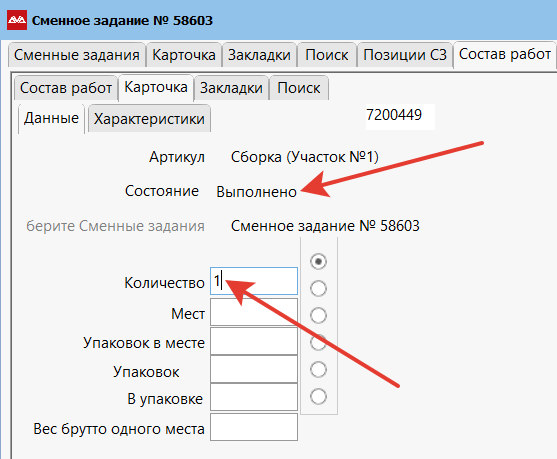Open the top-level Карточка tab
The height and width of the screenshot is (459, 557).
coord(184,55)
